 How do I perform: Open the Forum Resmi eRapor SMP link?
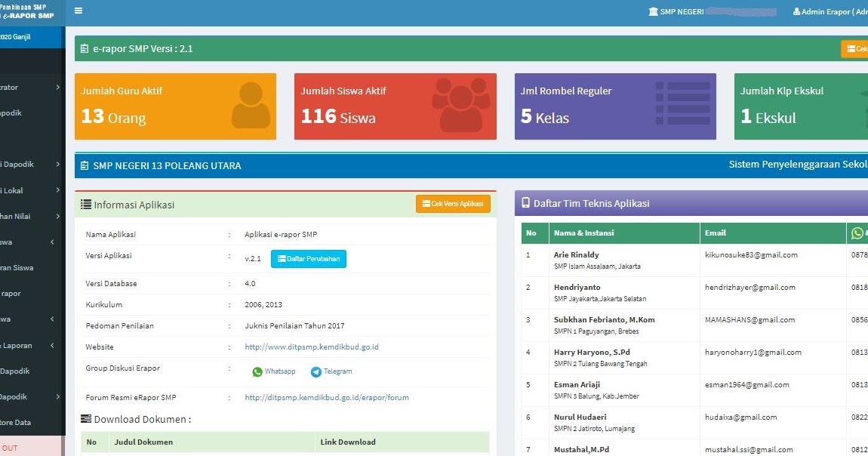(327, 397)
